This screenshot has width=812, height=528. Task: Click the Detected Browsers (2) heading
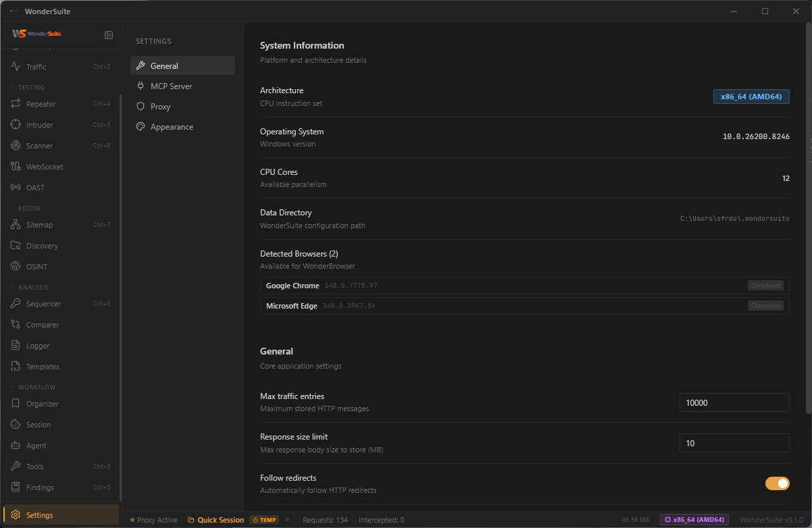299,254
